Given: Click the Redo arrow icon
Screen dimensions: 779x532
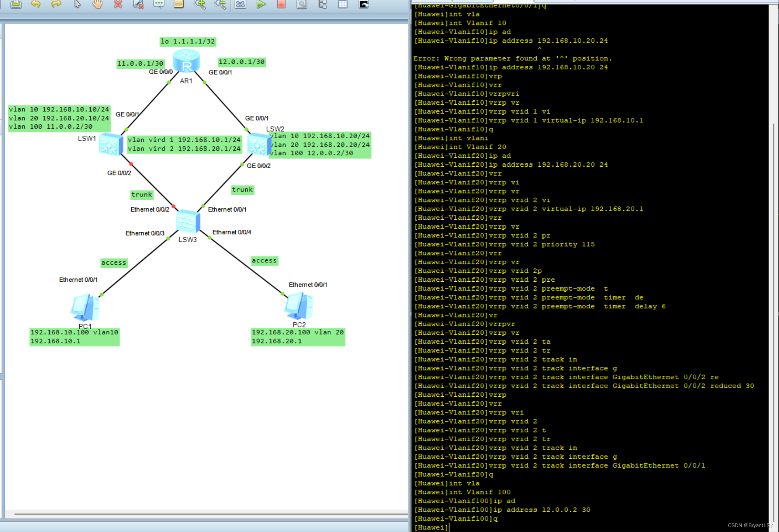Looking at the screenshot, I should (x=56, y=4).
